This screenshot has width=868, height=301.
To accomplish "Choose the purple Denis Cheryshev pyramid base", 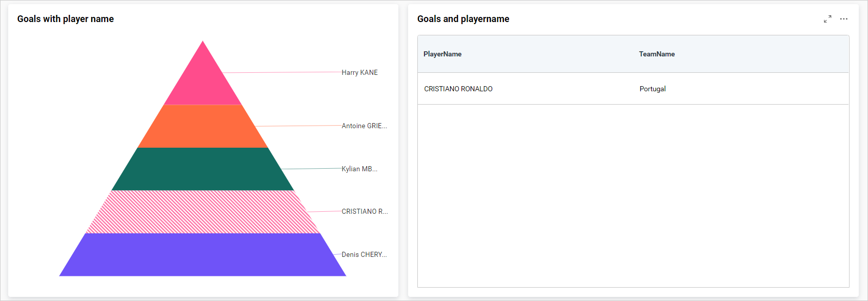I will (x=203, y=255).
